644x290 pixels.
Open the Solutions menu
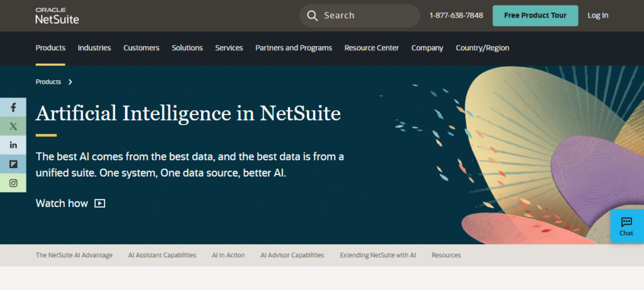pyautogui.click(x=187, y=48)
